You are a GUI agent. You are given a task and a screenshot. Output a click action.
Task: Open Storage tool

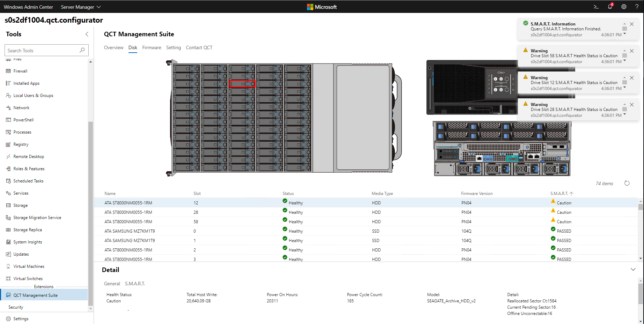click(x=20, y=205)
